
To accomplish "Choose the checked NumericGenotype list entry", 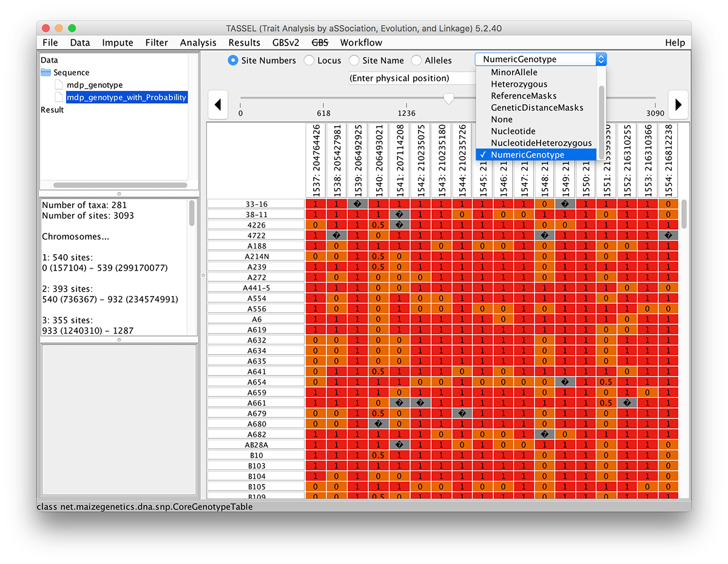I will (536, 155).
